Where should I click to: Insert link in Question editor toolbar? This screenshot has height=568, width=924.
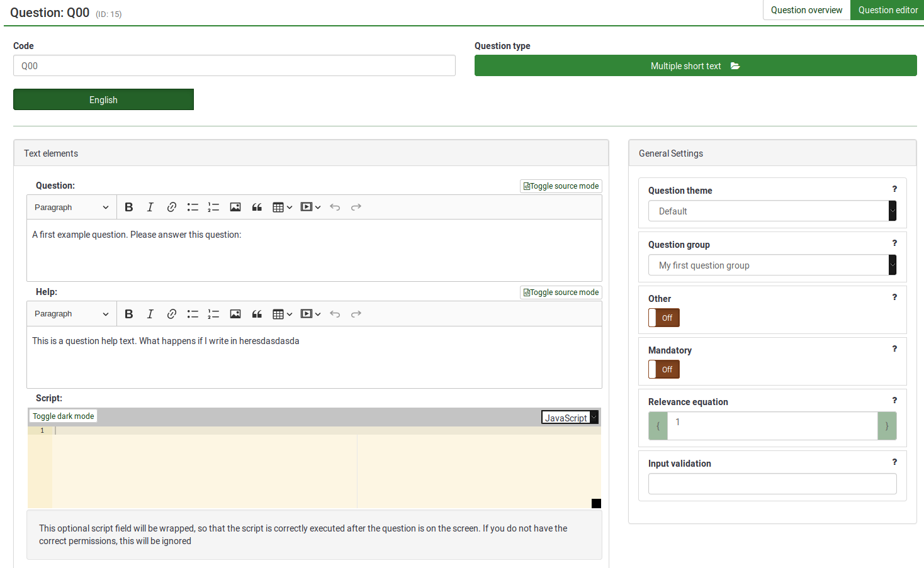pos(171,208)
